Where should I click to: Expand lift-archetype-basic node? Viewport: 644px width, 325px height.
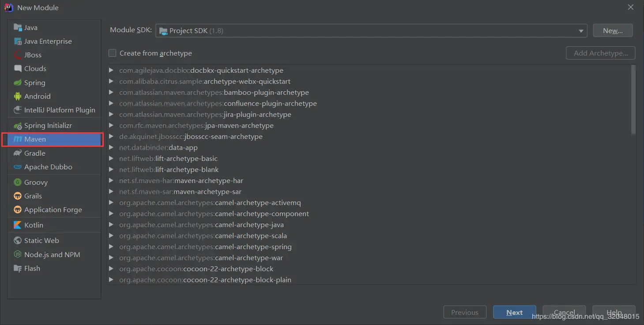pyautogui.click(x=111, y=158)
